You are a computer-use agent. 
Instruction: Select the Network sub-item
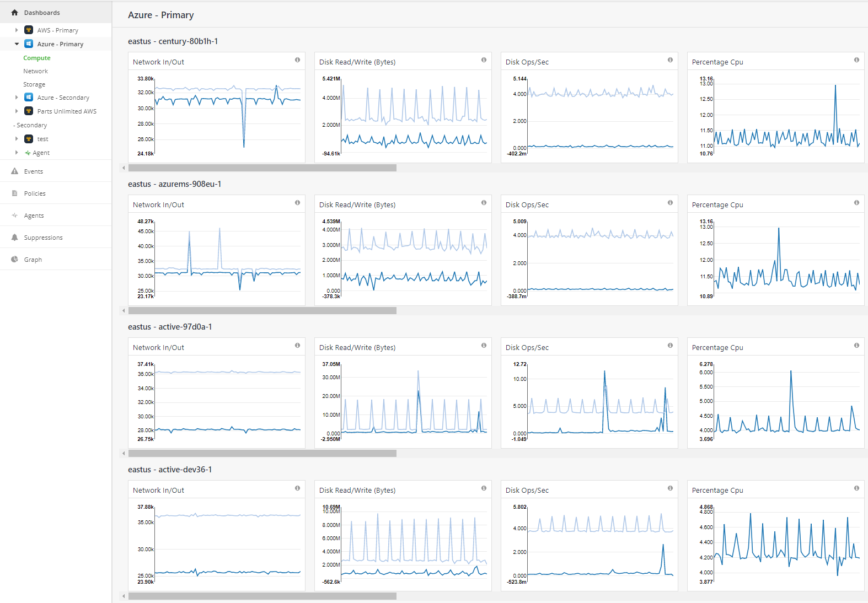click(x=35, y=71)
